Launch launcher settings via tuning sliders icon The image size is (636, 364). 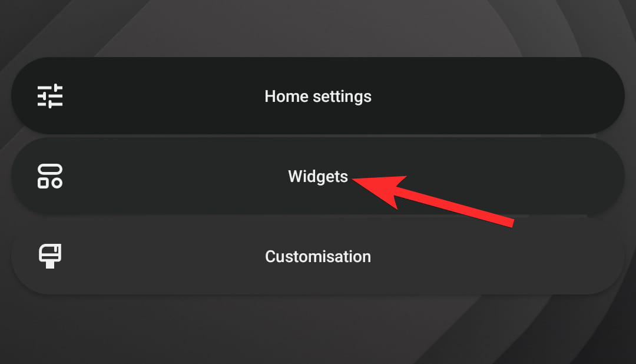click(50, 96)
